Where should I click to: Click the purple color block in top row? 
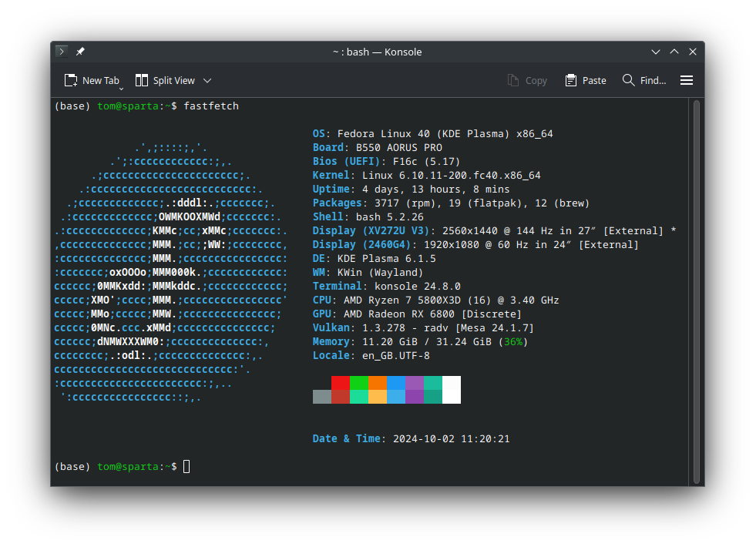(x=415, y=383)
